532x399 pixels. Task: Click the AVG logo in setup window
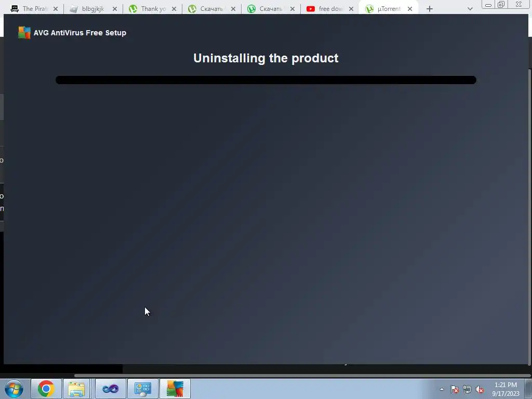24,33
